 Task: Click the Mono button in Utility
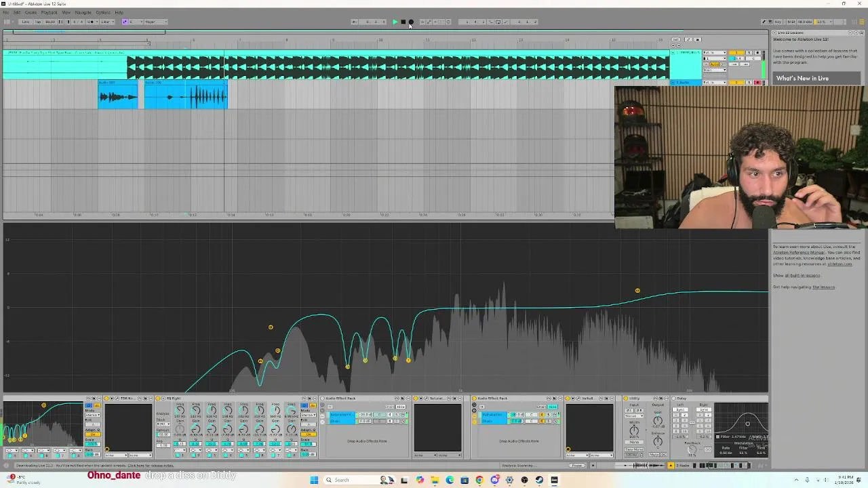(x=634, y=442)
